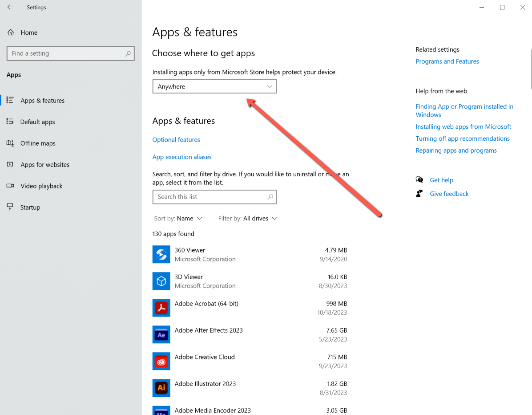Expand the Anywhere app source dropdown

pyautogui.click(x=214, y=86)
